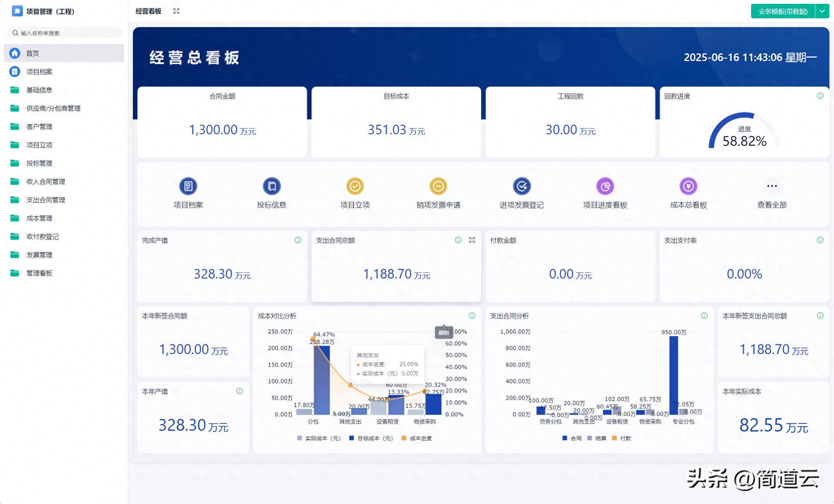Click fullscreen icon next to 经营看板 title
Viewport: 834px width, 504px height.
[176, 11]
